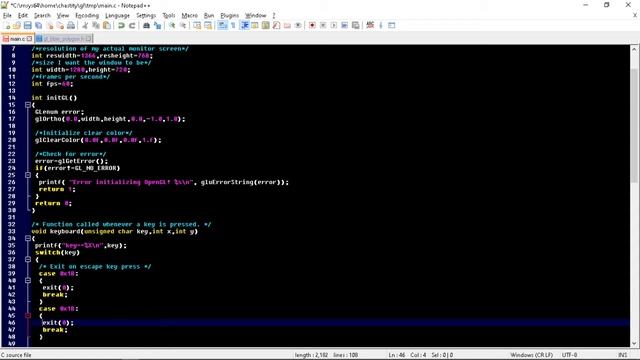Click the Print toolbar icon

pyautogui.click(x=71, y=25)
